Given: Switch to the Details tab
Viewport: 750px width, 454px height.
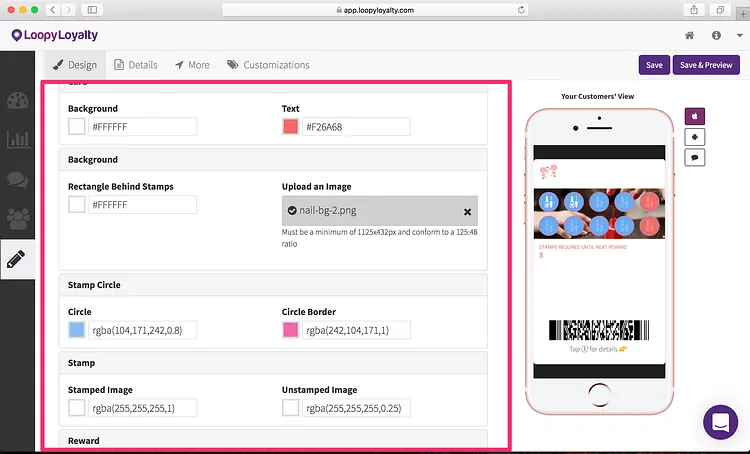Looking at the screenshot, I should (x=136, y=65).
